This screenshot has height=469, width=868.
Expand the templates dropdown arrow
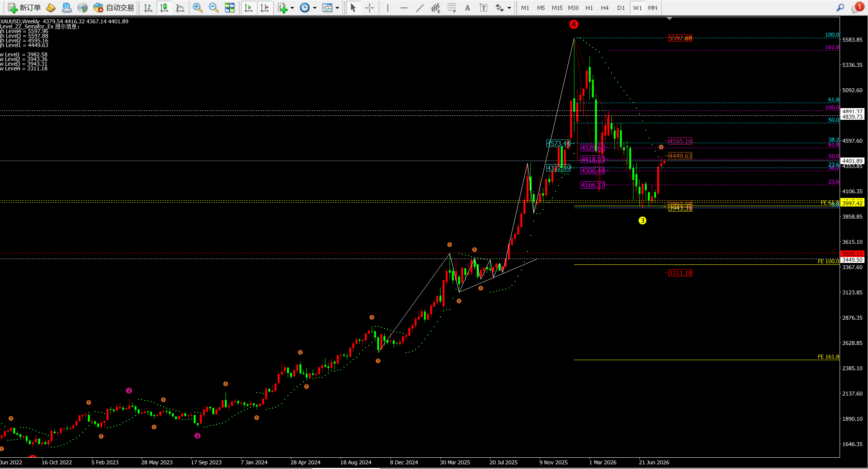coord(337,8)
